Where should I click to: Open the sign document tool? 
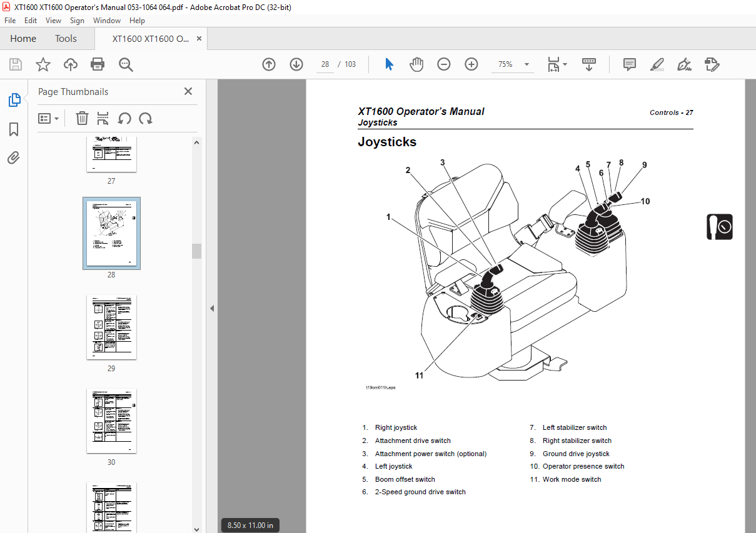[685, 64]
